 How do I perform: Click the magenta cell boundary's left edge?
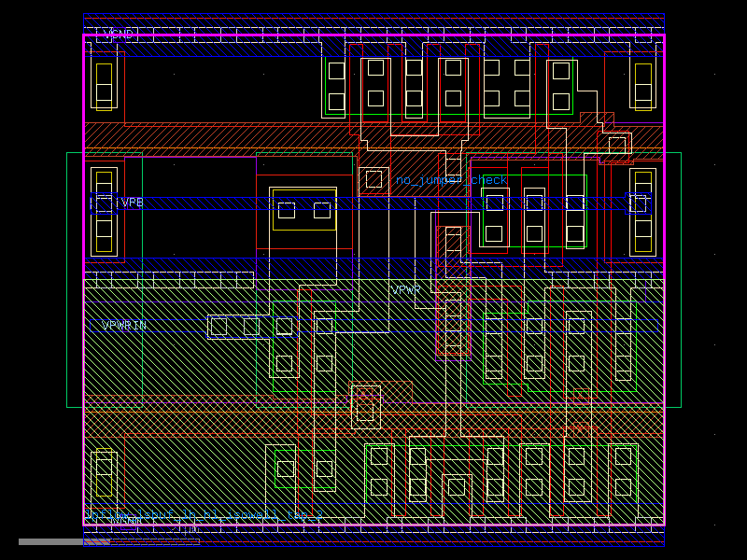[x=84, y=280]
